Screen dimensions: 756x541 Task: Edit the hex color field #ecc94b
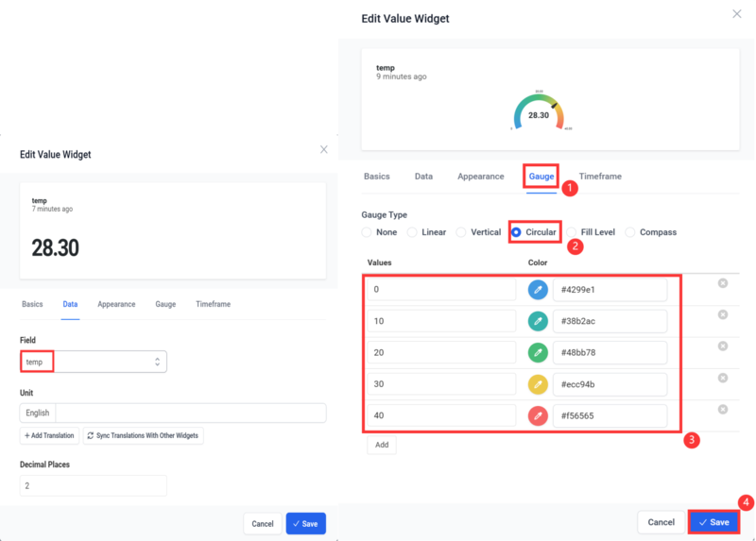coord(610,384)
